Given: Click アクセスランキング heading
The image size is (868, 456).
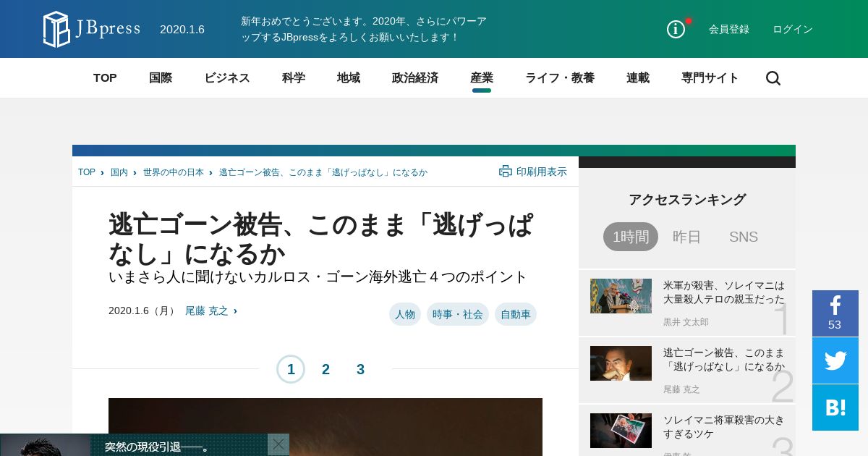Looking at the screenshot, I should point(687,200).
